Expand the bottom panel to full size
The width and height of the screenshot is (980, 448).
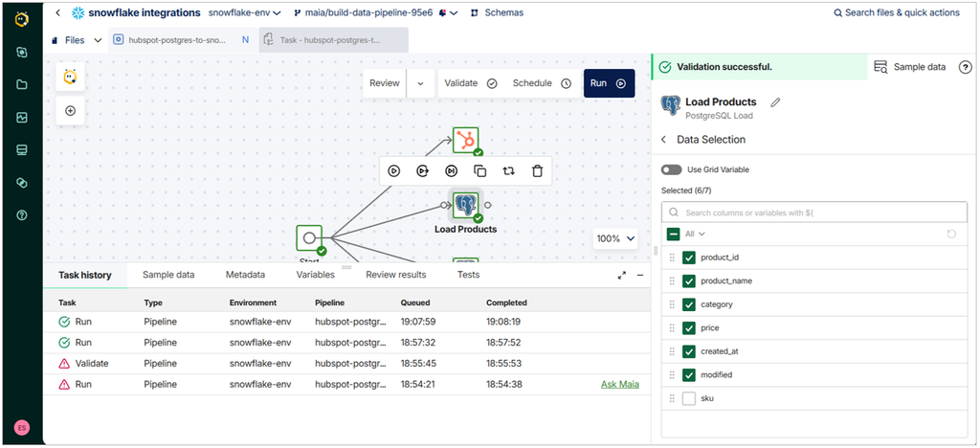(x=622, y=275)
